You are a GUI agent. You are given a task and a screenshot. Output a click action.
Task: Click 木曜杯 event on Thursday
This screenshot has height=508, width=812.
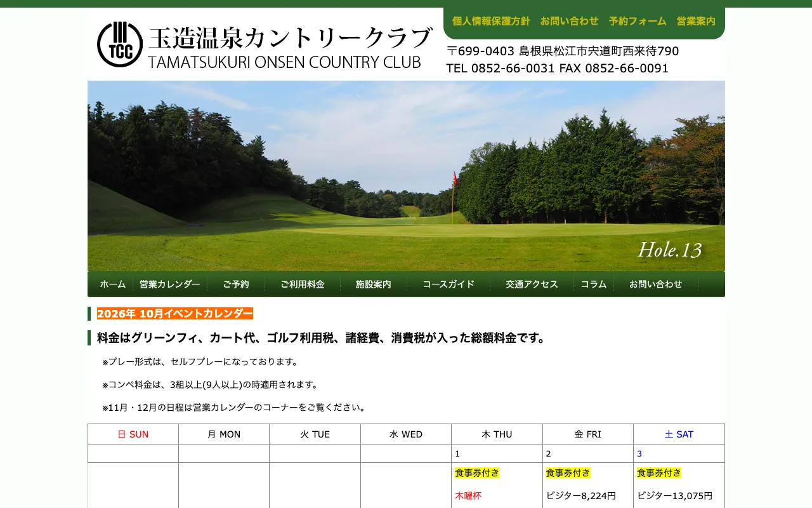pyautogui.click(x=468, y=496)
